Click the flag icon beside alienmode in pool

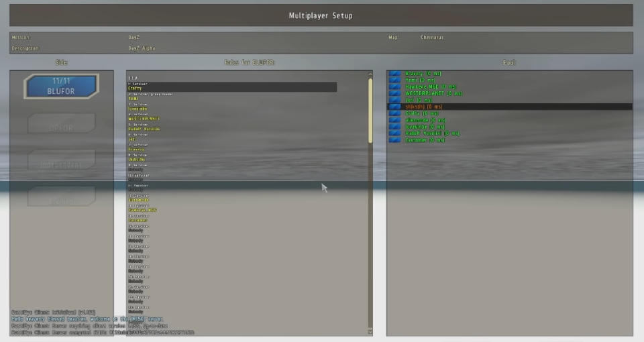[394, 120]
